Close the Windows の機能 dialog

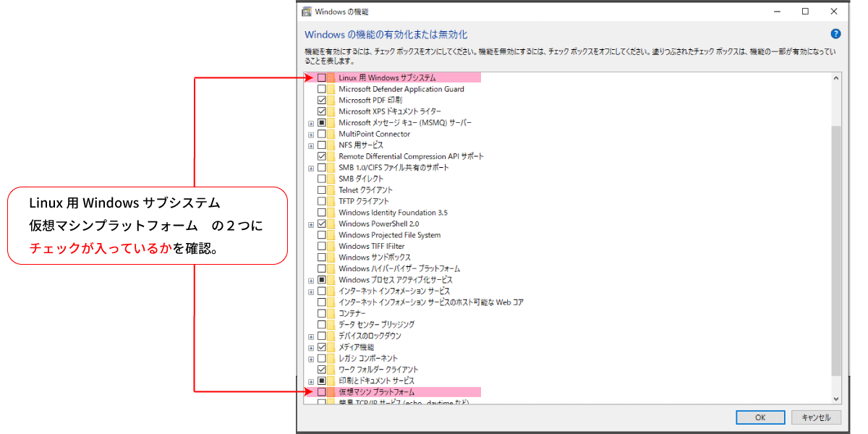(834, 12)
